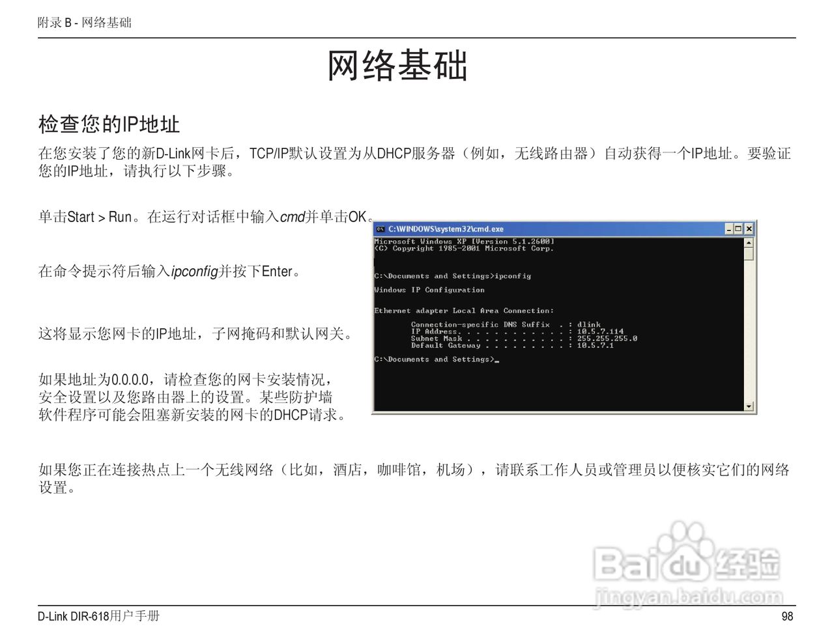Viewport: 834px width, 644px height.
Task: Click the command prompt window thumbnail image
Action: (x=564, y=319)
